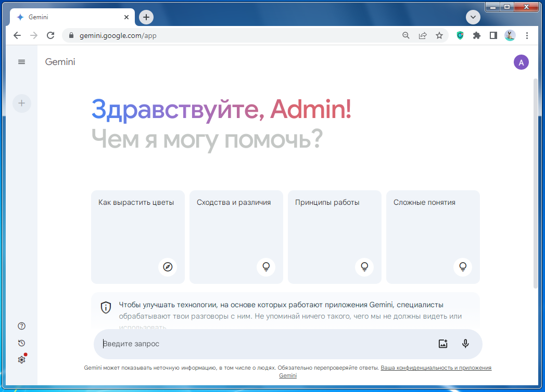Click lightbulb on Сложные понятия card
The width and height of the screenshot is (545, 392).
point(463,267)
